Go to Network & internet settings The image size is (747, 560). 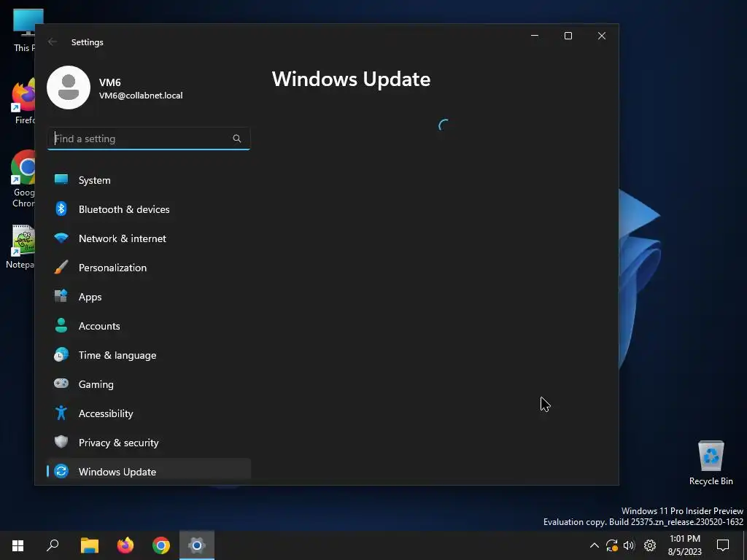click(149, 238)
